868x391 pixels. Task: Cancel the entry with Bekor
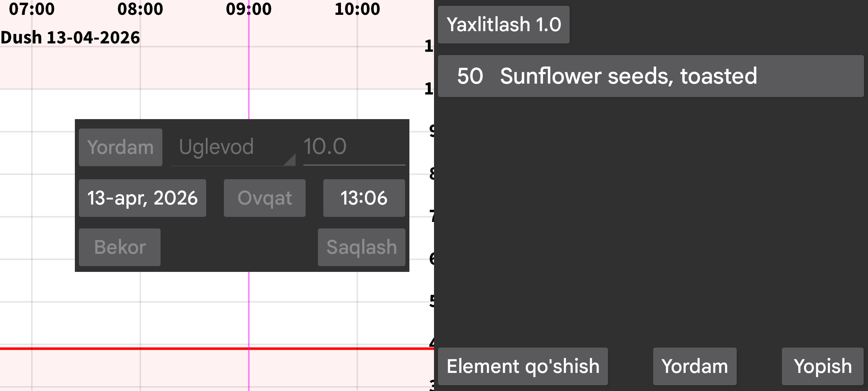click(120, 247)
